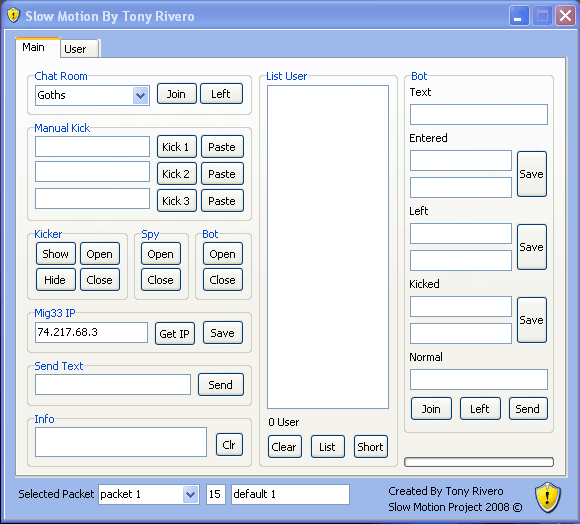Select the Main tab

pos(37,47)
